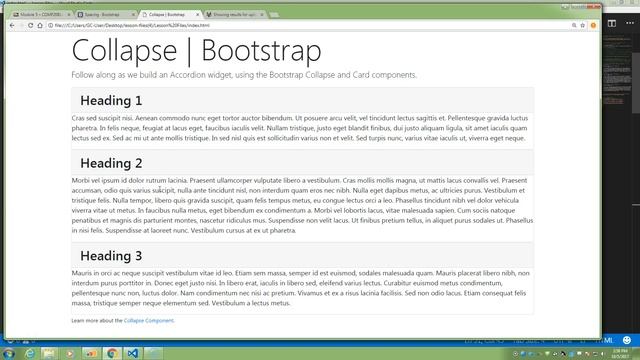This screenshot has width=640, height=360.
Task: Close the Showing results tab
Action: pos(262,15)
